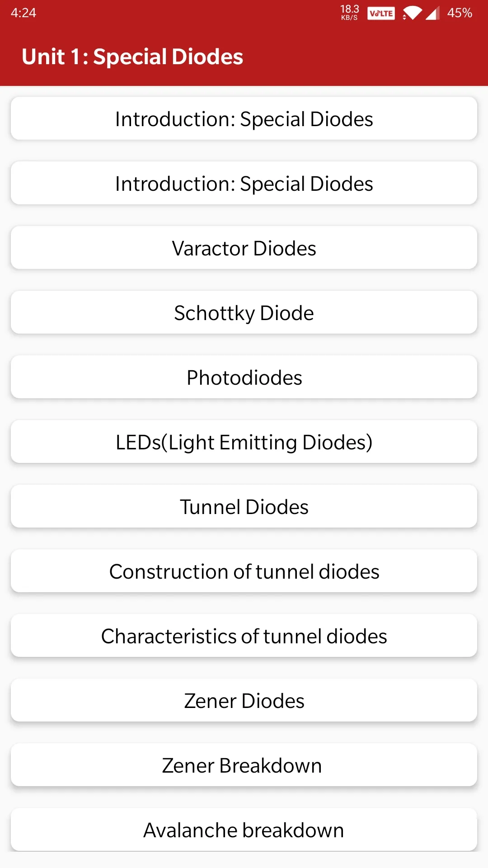Tap the Unit 1: Special Diodes title
Screen dimensions: 488x868
pos(132,57)
